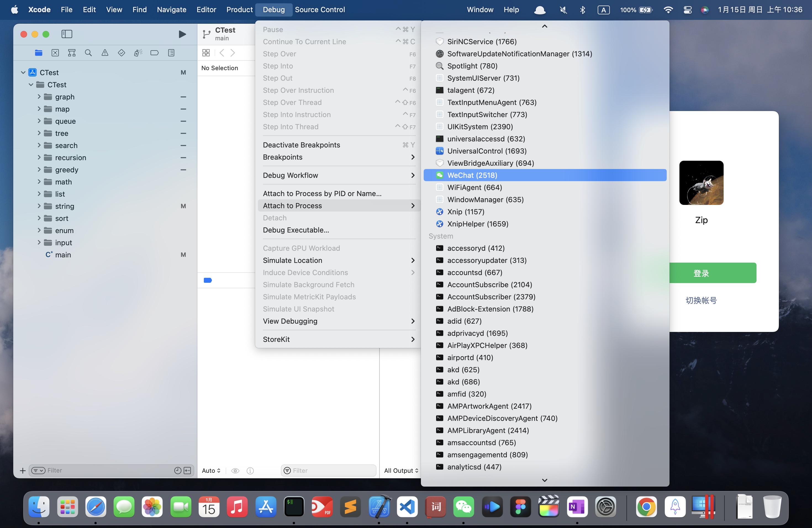Image resolution: width=812 pixels, height=528 pixels.
Task: Expand the recursion folder in navigator
Action: coord(38,157)
